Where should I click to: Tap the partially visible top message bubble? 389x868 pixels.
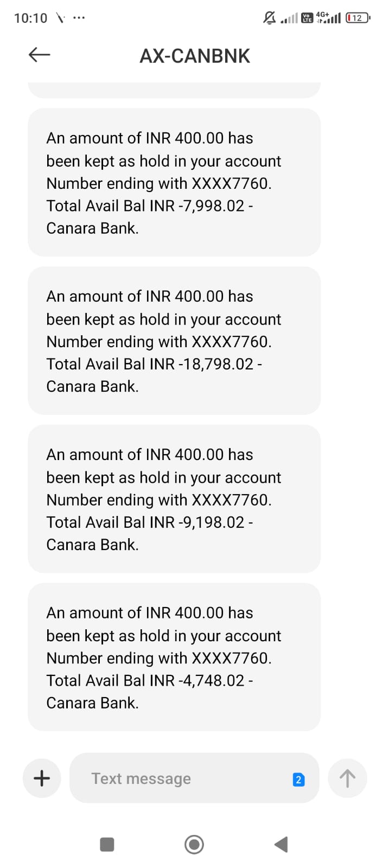174,90
